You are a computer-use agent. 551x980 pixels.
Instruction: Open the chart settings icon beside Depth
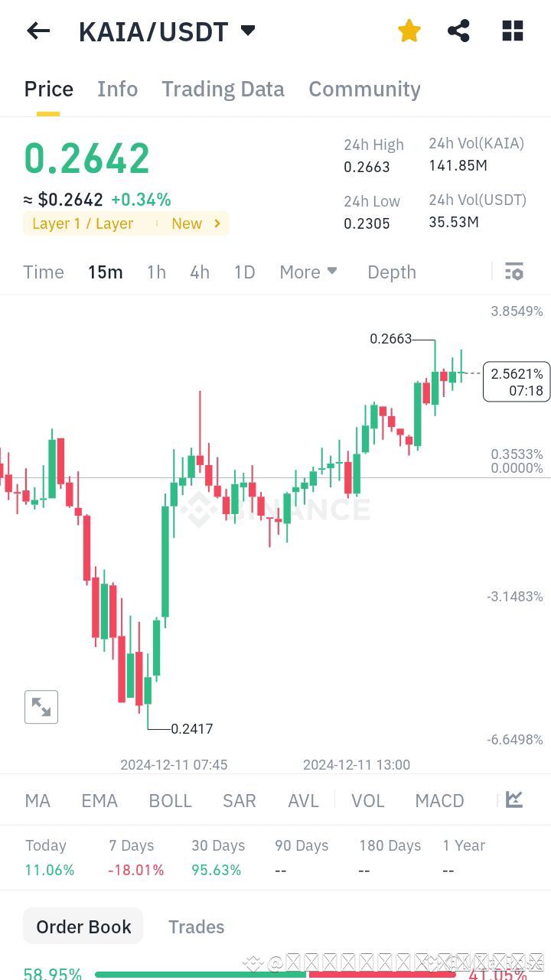[x=514, y=271]
